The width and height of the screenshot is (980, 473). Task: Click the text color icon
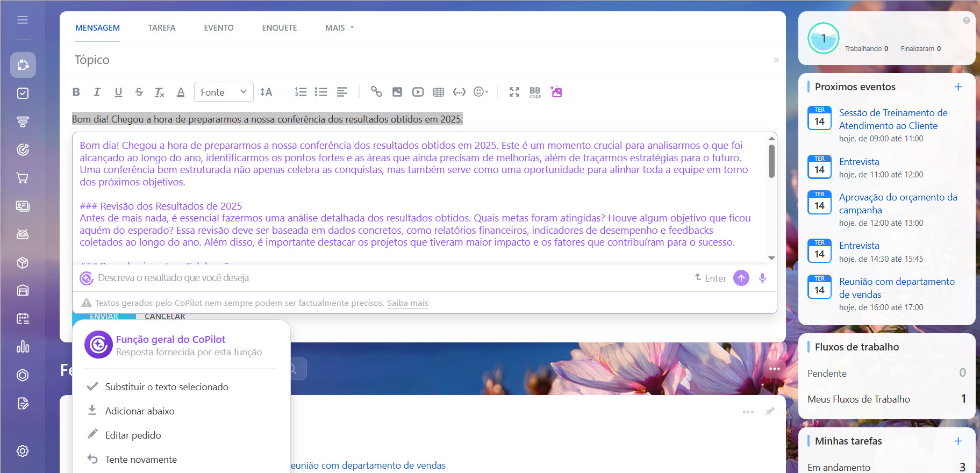[x=181, y=92]
